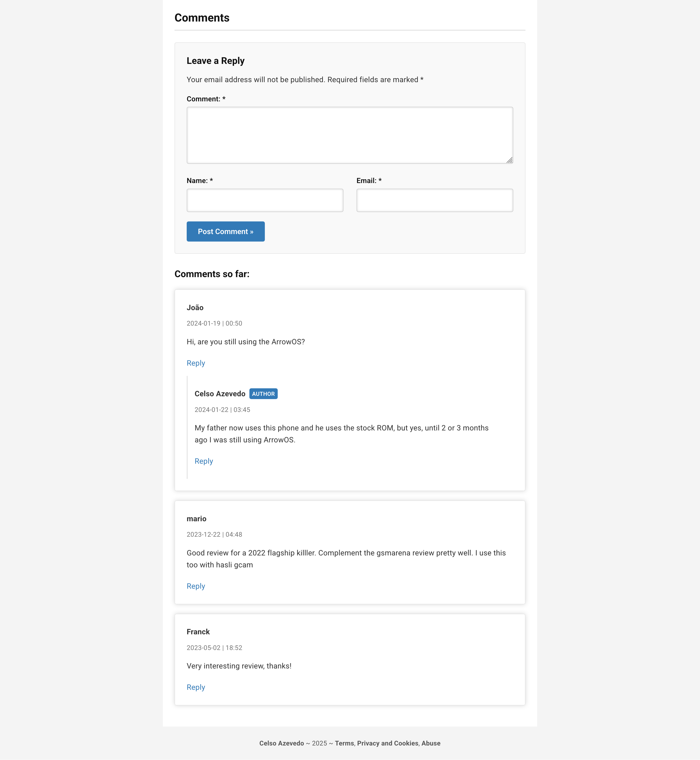700x760 pixels.
Task: Click the Celso Azevedo author name
Action: point(220,394)
